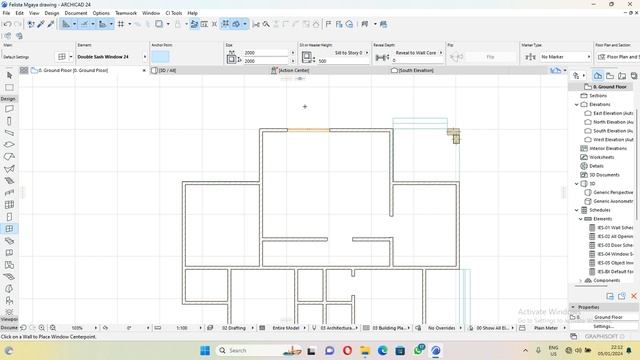Click the Undo arrow in toolbar
The width and height of the screenshot is (640, 360).
point(7,24)
